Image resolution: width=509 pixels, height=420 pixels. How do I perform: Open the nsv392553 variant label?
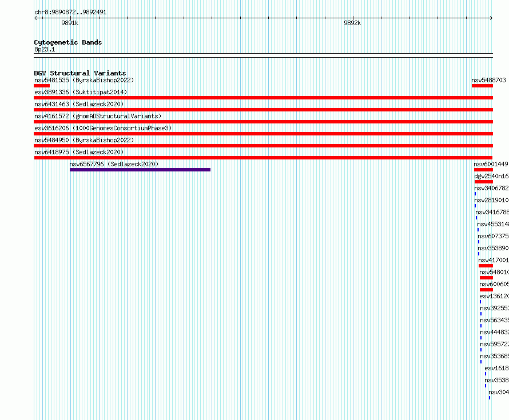(x=494, y=308)
